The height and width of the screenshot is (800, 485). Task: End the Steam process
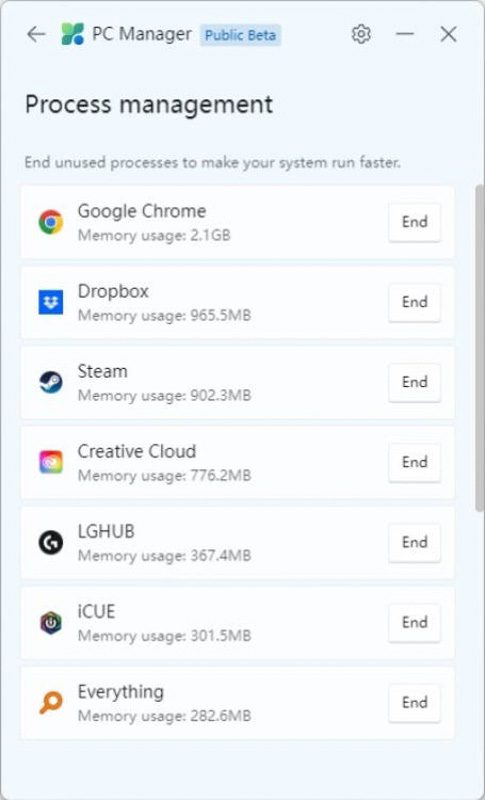point(415,382)
